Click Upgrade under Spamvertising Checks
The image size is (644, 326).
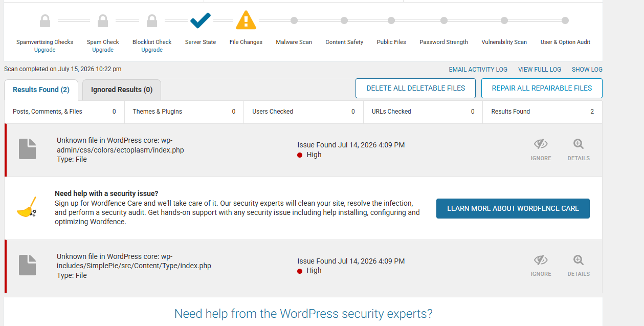tap(45, 50)
